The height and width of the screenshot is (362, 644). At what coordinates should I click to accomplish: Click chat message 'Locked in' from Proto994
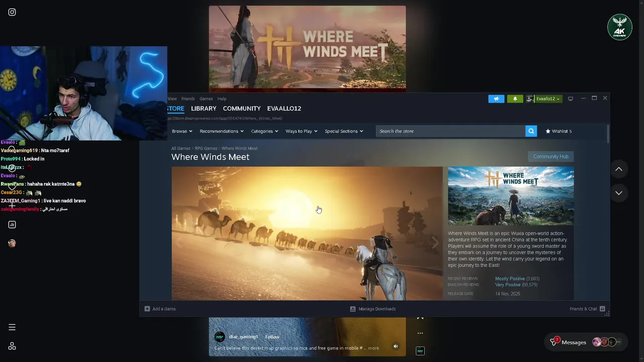coord(34,159)
